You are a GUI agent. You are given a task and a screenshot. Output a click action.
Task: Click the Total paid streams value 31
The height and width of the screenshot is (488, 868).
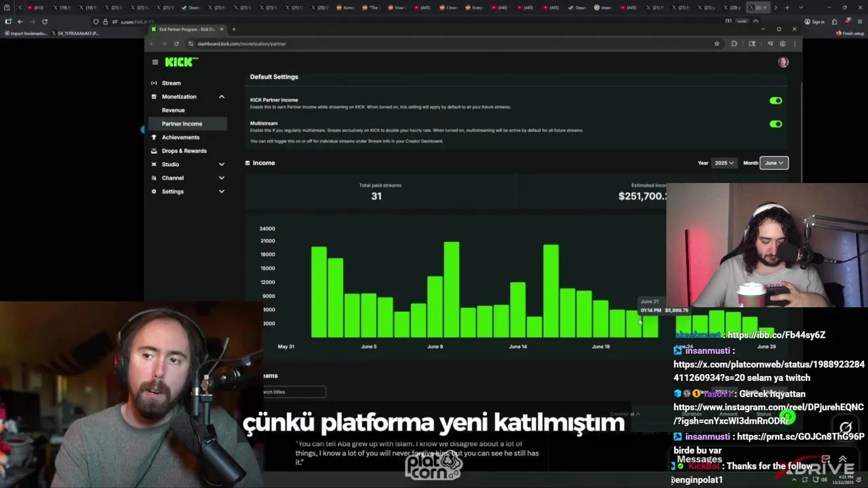[x=376, y=197]
